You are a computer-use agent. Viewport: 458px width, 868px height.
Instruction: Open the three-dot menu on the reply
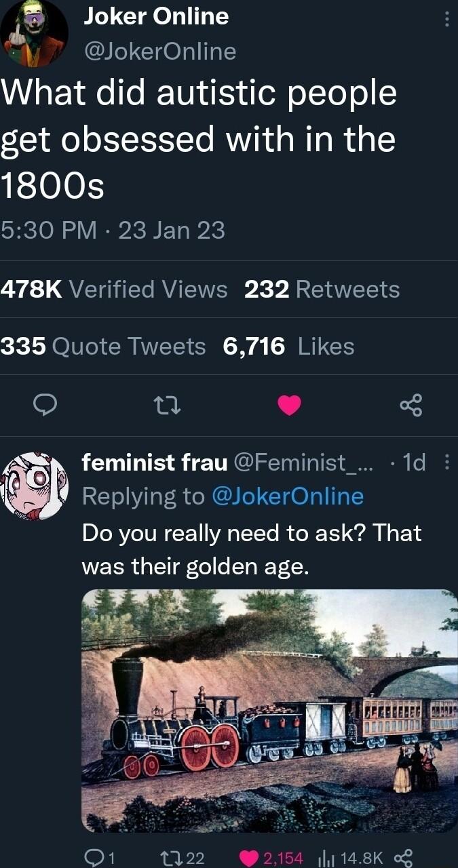coord(447,462)
